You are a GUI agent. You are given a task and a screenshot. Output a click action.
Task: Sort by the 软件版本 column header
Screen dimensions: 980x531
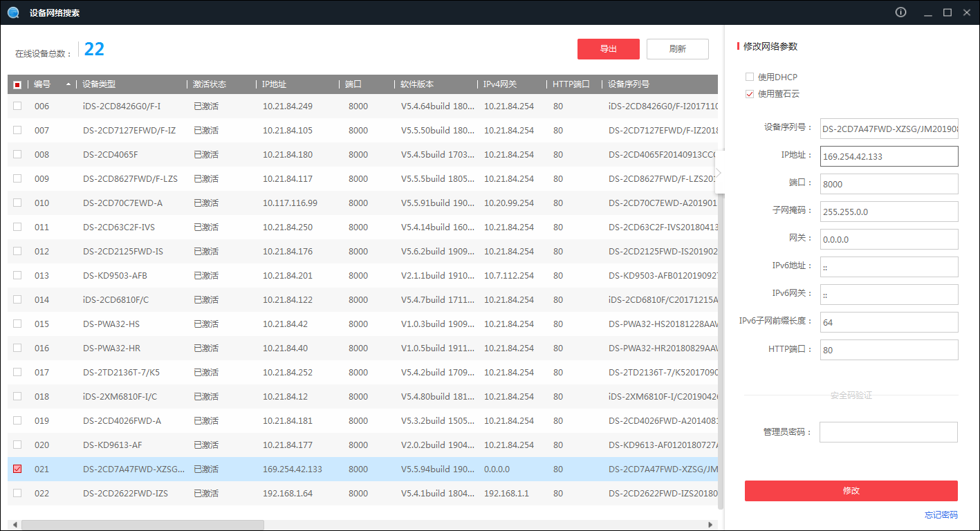coord(418,84)
